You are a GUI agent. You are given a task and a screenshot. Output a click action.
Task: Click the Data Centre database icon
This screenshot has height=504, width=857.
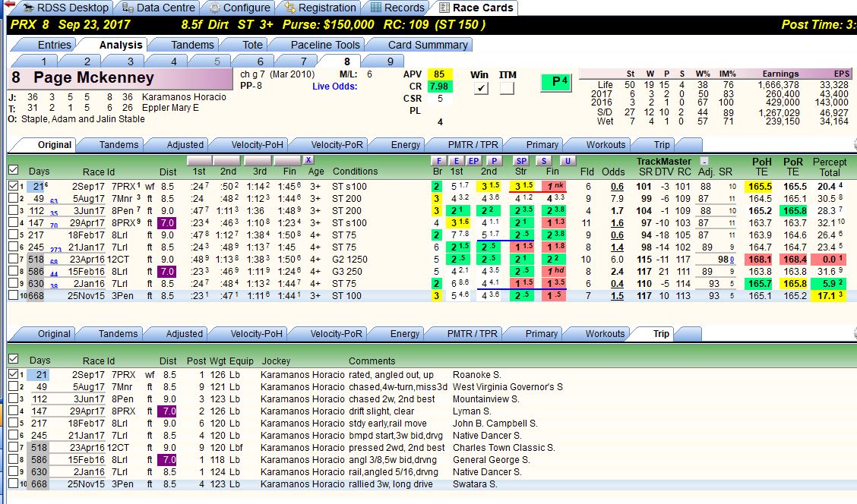tap(128, 8)
